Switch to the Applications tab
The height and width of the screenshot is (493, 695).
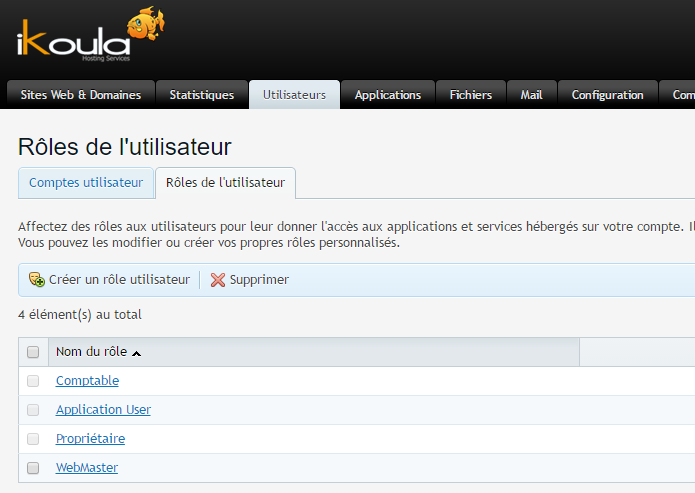click(x=387, y=95)
